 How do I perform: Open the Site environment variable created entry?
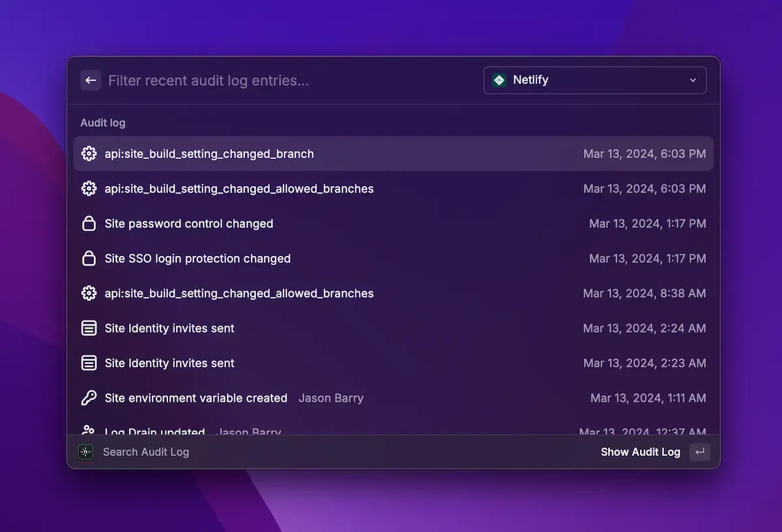195,398
